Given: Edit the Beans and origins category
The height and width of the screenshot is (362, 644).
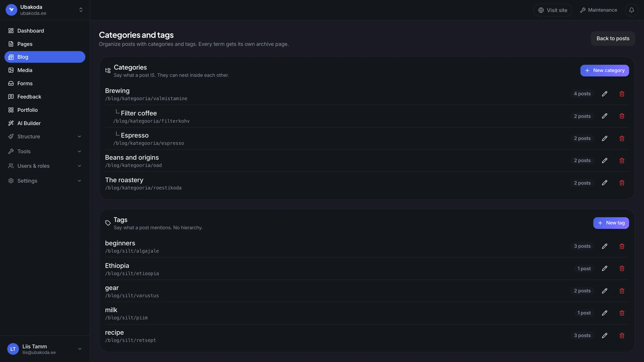Looking at the screenshot, I should coord(605,161).
